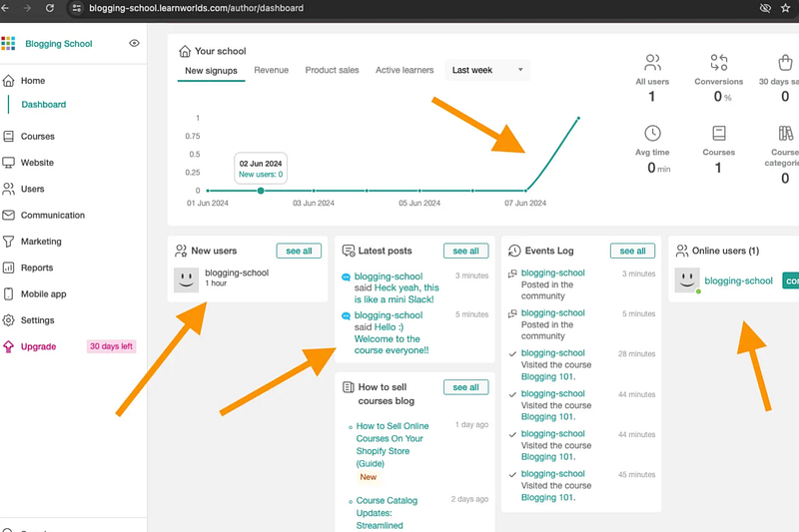The height and width of the screenshot is (532, 799).
Task: Open Dashboard in the sidebar
Action: point(44,105)
